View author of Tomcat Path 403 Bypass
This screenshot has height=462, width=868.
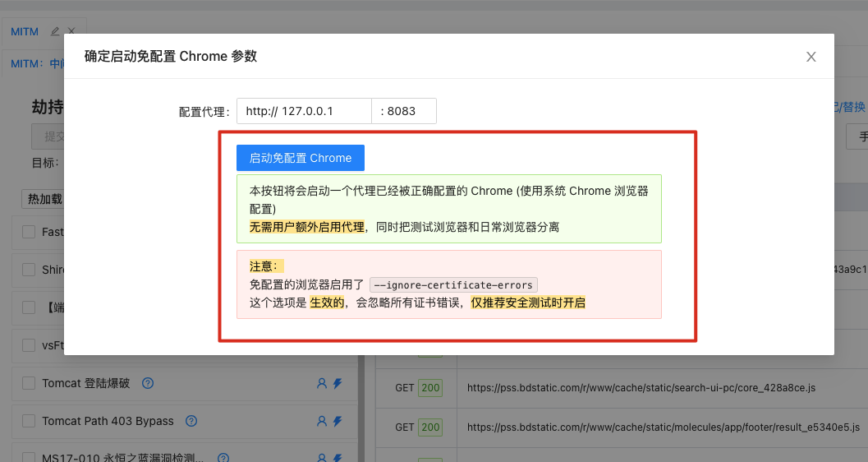coord(322,421)
